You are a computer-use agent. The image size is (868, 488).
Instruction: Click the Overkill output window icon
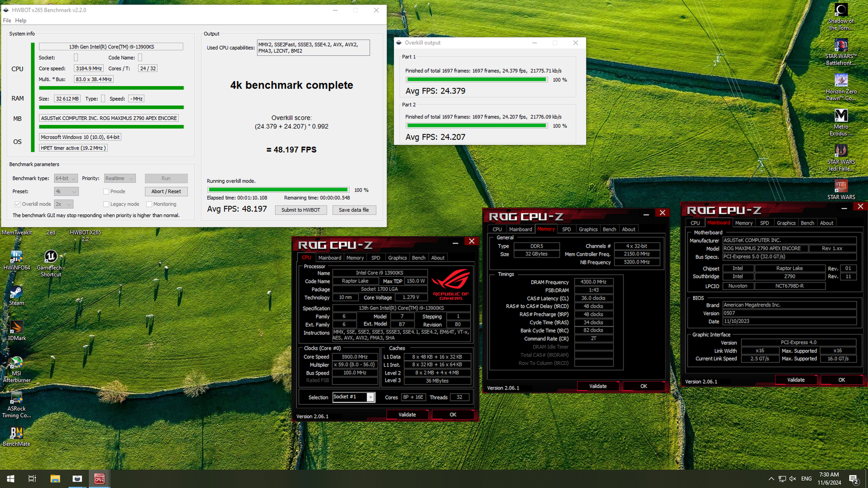[399, 42]
